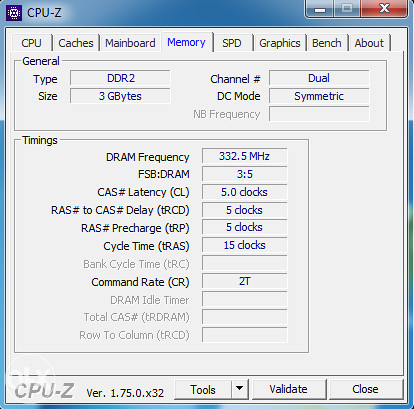
Task: Select the tRCD 5 clocks value
Action: [244, 210]
